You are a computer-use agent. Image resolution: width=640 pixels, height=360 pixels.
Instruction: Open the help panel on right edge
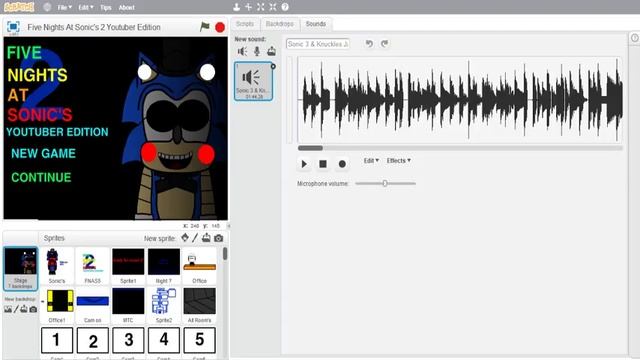(635, 38)
